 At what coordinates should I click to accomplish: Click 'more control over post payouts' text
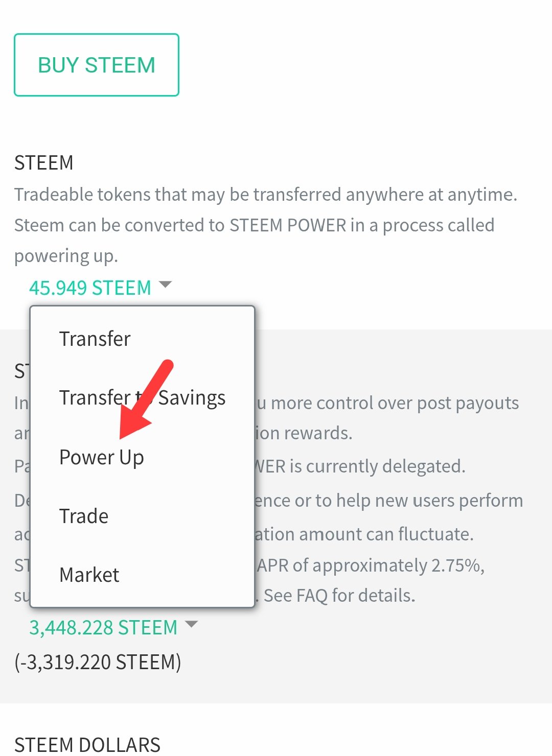tap(395, 403)
